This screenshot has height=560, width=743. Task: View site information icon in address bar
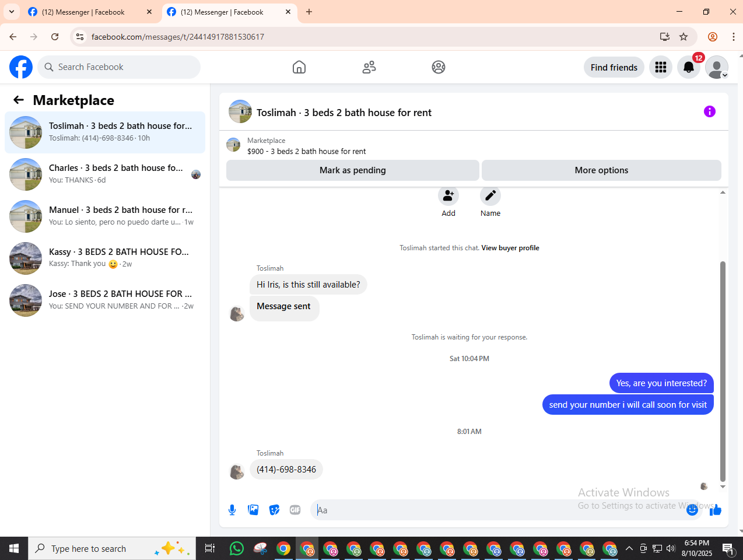(80, 37)
